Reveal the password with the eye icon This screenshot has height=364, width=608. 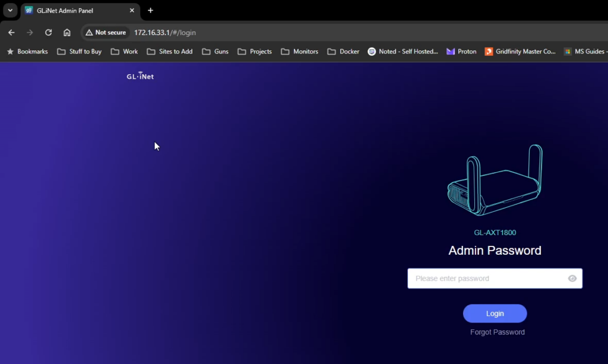coord(572,278)
